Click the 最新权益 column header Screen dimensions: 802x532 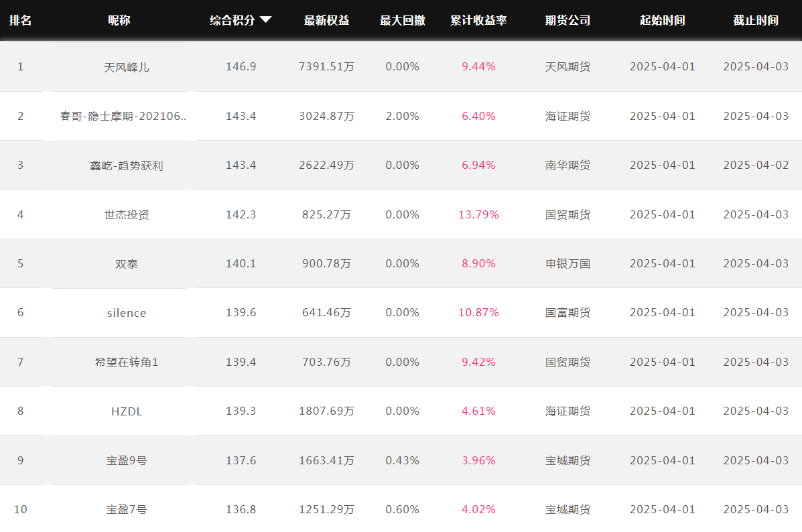[x=326, y=21]
